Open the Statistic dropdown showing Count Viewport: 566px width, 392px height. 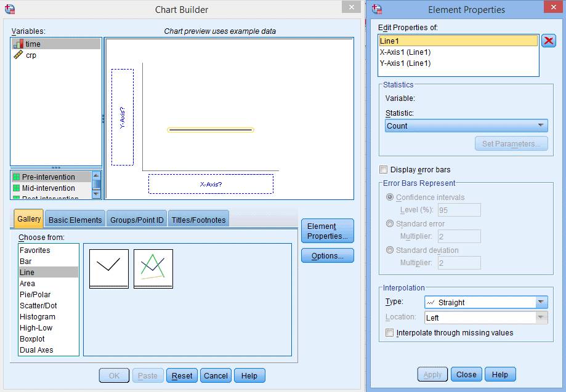466,126
